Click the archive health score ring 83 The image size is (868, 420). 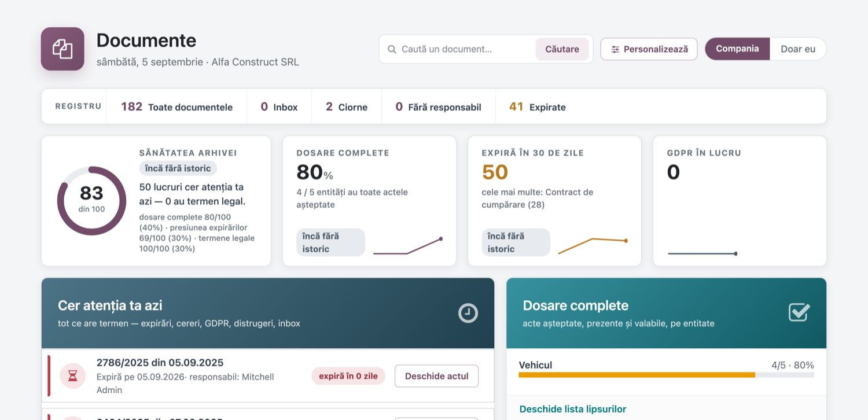(91, 201)
